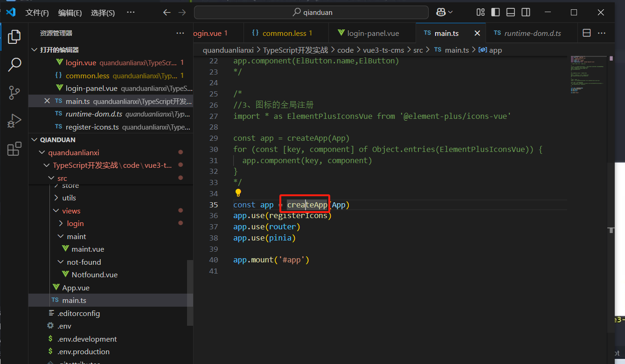The image size is (625, 364).
Task: Click the VS Code logo icon
Action: click(11, 12)
